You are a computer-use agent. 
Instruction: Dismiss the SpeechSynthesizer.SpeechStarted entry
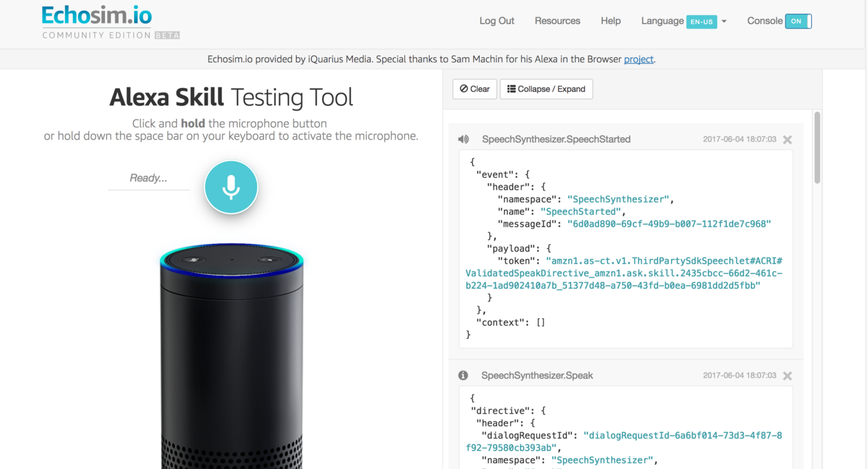[788, 140]
